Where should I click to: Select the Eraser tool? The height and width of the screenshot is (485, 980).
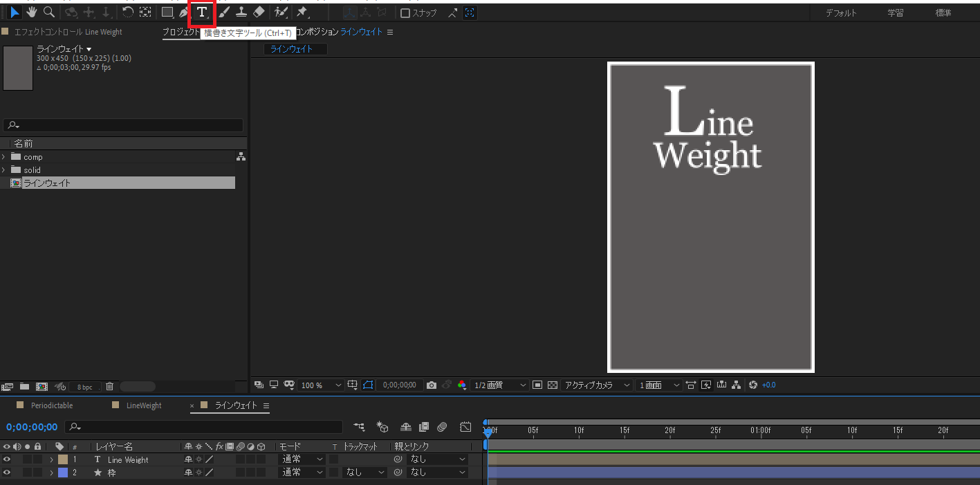(259, 12)
